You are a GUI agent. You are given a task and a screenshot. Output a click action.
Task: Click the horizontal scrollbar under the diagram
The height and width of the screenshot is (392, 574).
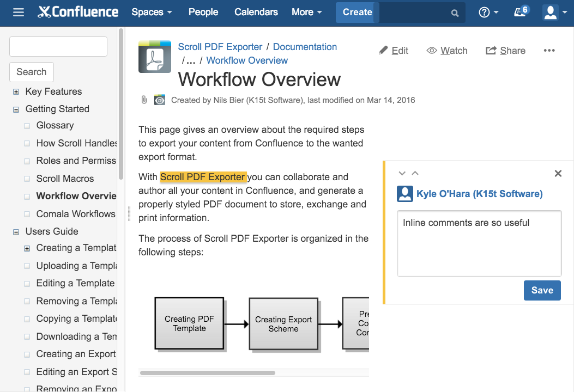click(x=207, y=373)
